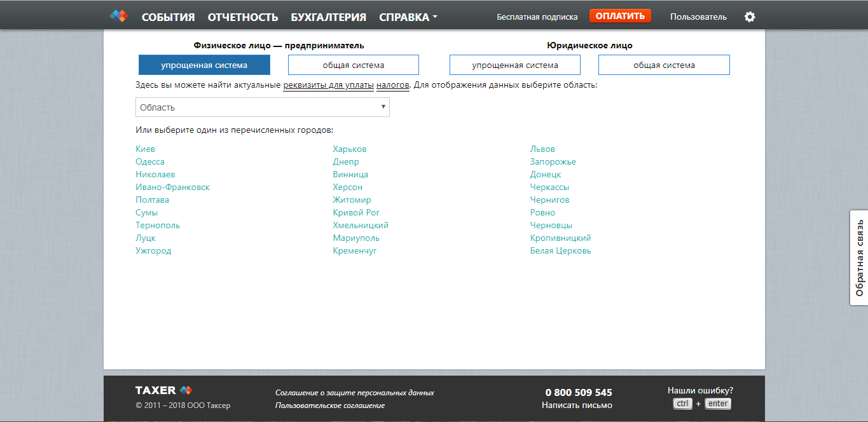Choose the city Донецк

[546, 174]
